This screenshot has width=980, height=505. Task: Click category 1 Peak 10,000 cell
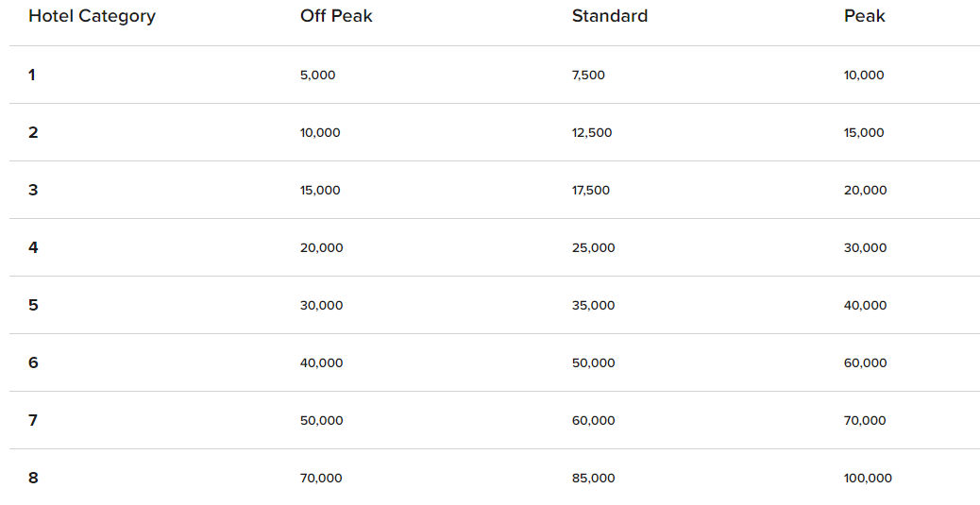864,75
